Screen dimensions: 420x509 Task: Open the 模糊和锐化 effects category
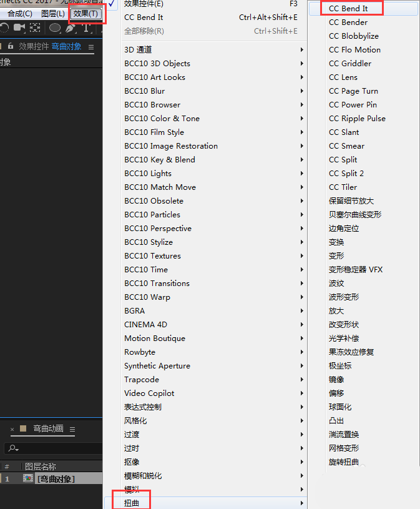pos(213,475)
